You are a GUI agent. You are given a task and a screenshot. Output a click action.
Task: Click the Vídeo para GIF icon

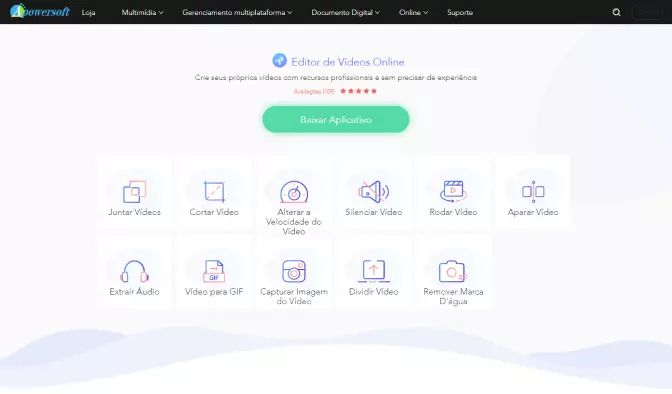214,271
